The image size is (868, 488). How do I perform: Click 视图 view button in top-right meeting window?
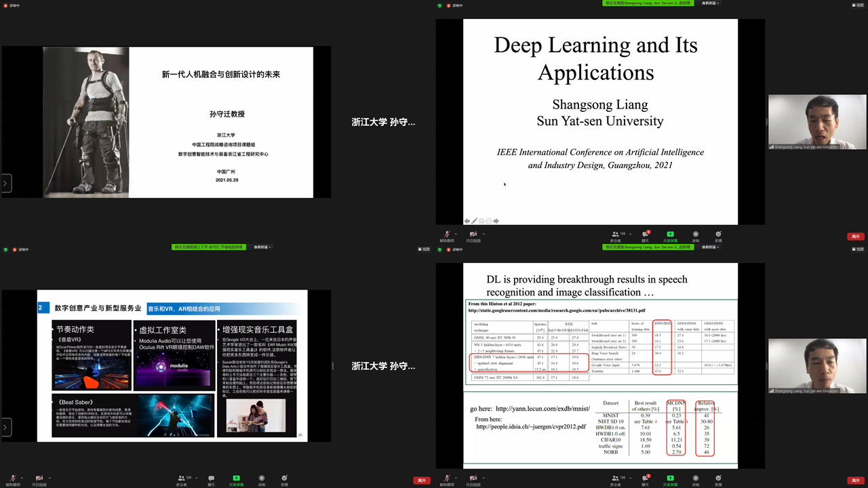pos(859,5)
